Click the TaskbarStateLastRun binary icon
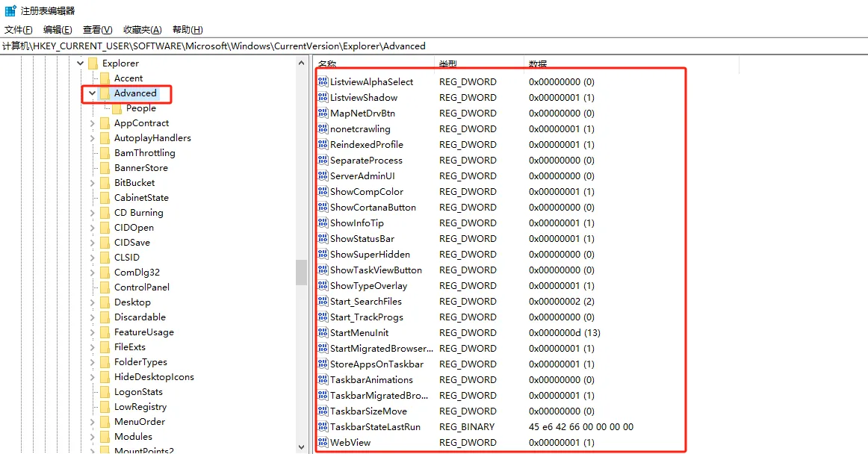This screenshot has width=868, height=454. 323,427
